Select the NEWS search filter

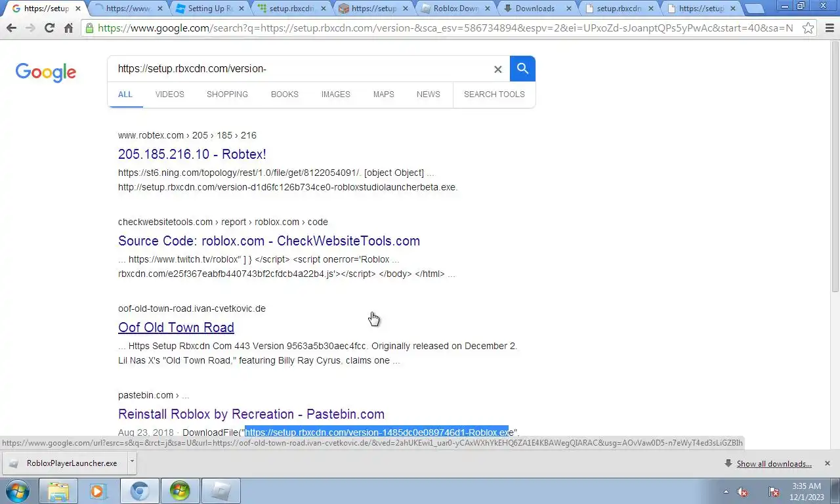coord(429,94)
